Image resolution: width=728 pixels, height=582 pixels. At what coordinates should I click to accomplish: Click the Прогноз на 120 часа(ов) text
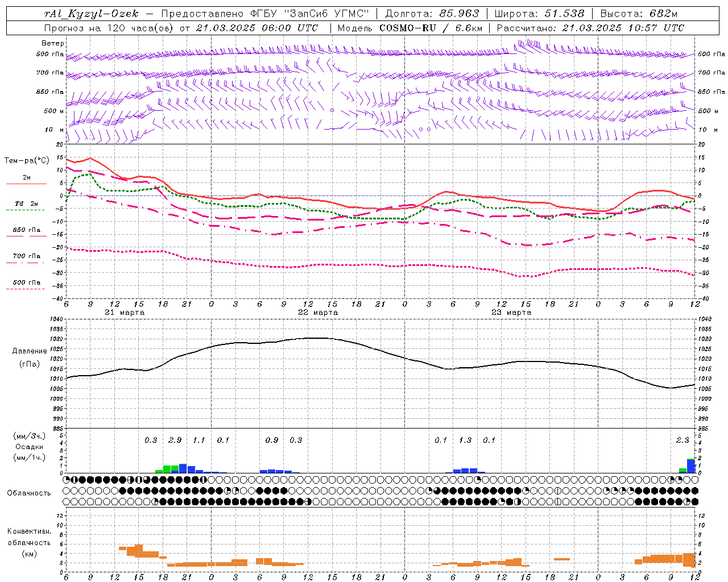point(110,28)
